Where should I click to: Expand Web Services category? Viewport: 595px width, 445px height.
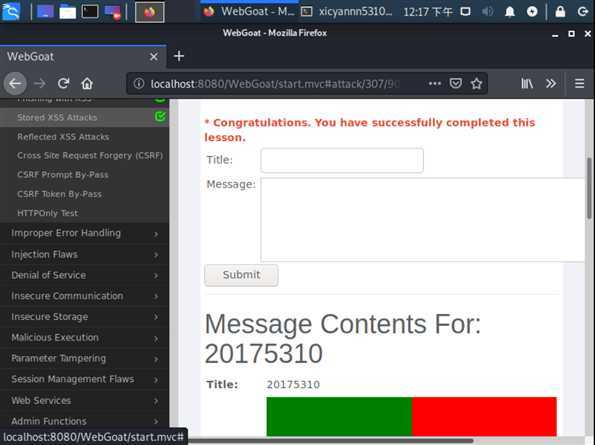(84, 401)
